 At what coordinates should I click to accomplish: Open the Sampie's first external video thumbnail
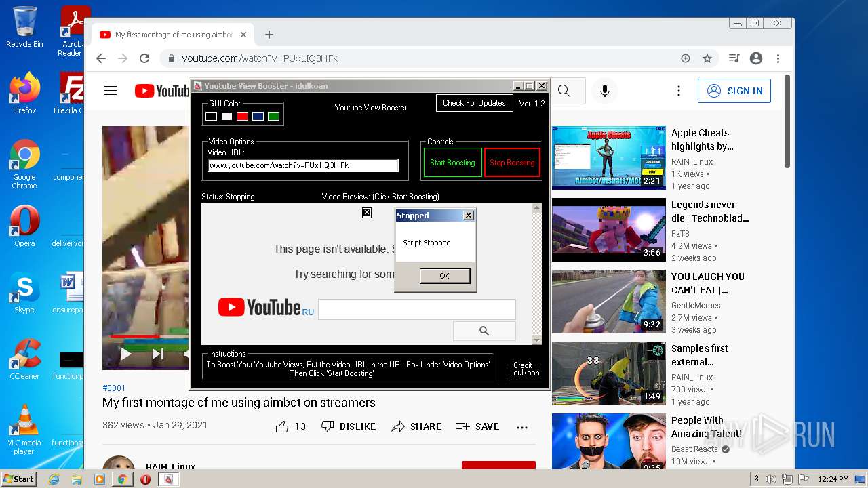[609, 373]
